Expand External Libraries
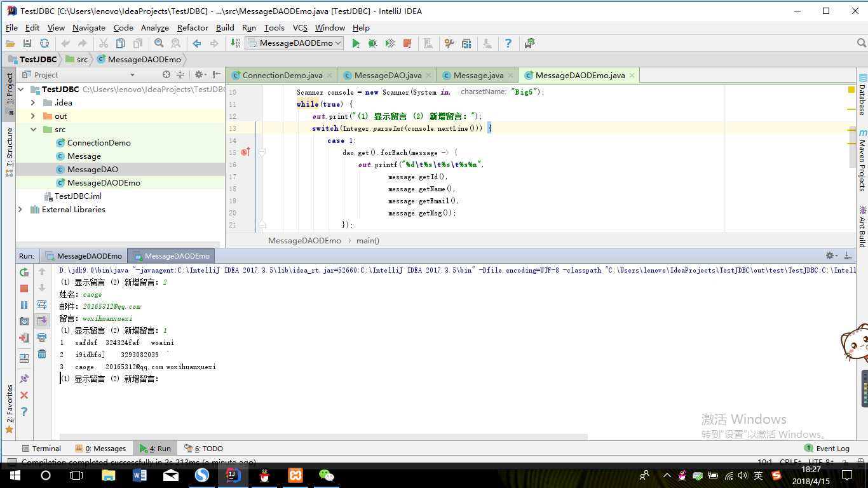 pos(21,209)
